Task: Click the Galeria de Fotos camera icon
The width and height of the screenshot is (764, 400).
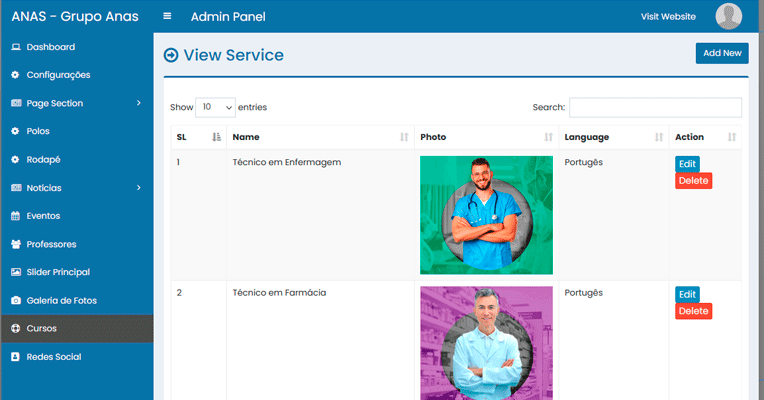Action: pos(15,300)
